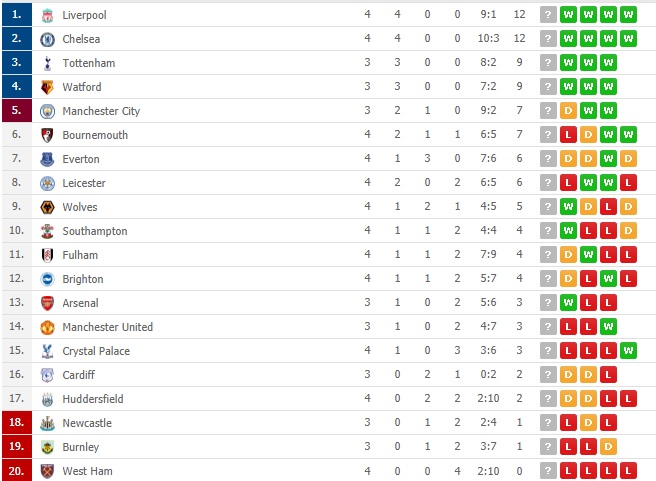Image resolution: width=656 pixels, height=481 pixels.
Task: Click Everton's last orange draw result badge
Action: point(628,159)
